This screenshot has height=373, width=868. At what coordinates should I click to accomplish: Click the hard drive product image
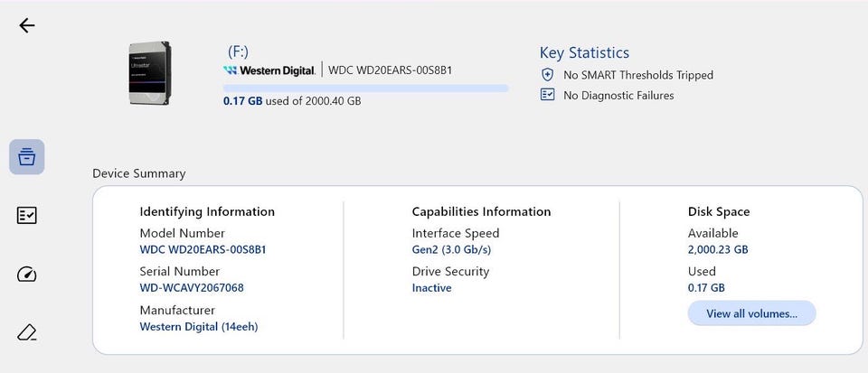(149, 73)
